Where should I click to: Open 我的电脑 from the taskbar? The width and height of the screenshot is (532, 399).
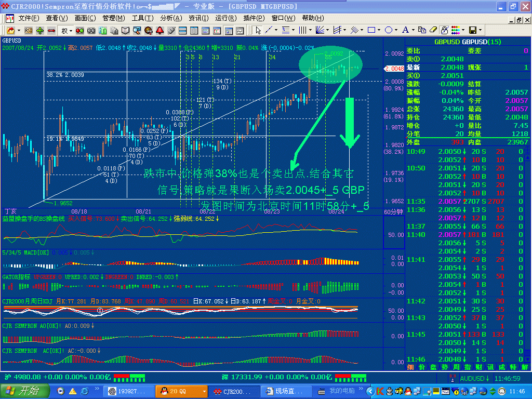337,391
